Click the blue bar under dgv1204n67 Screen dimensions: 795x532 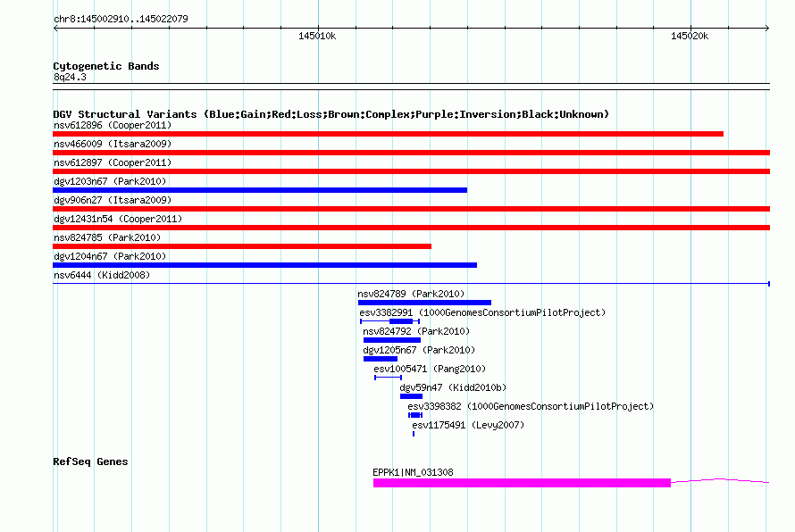(264, 265)
